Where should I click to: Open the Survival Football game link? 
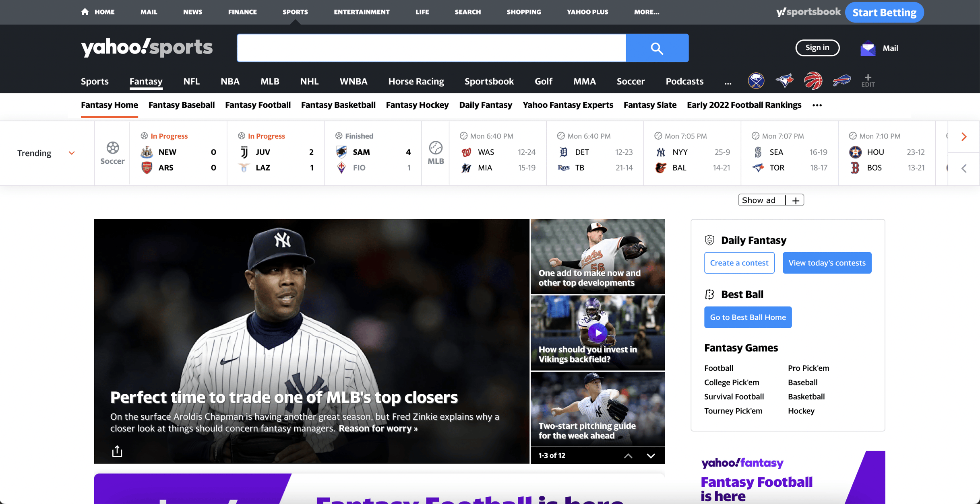[x=734, y=397]
